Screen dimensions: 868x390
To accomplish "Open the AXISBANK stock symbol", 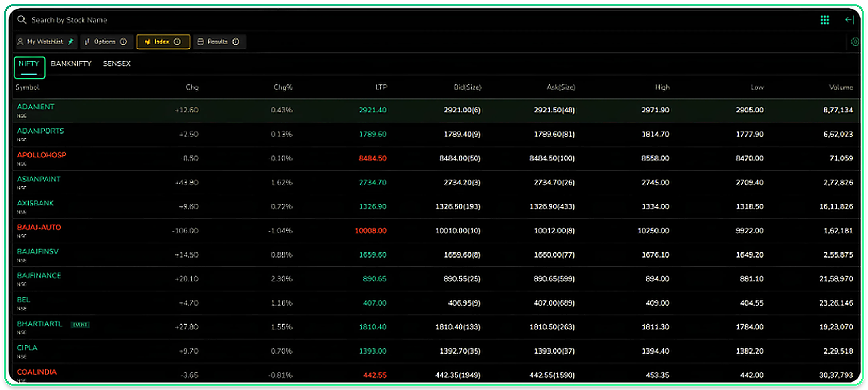I will click(35, 203).
